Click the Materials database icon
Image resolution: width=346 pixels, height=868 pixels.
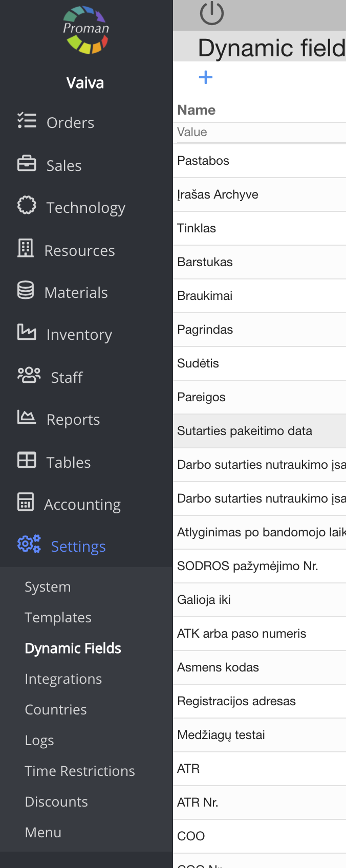pyautogui.click(x=26, y=291)
